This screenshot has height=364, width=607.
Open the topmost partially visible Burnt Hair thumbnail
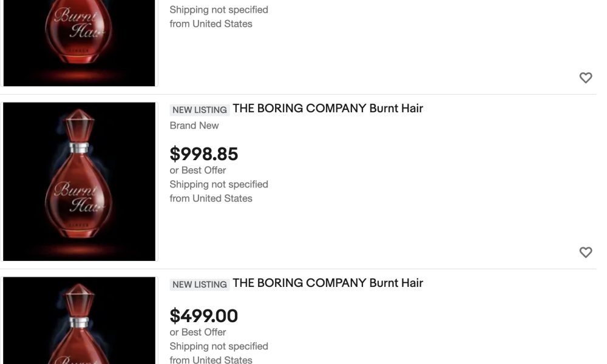click(x=80, y=43)
